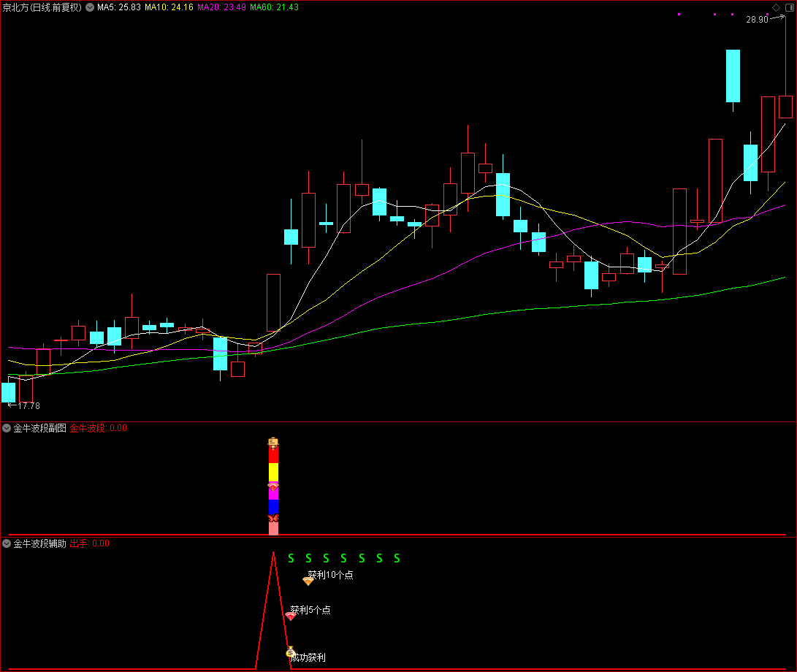The width and height of the screenshot is (797, 672).
Task: Click red gem icon on the colored bar
Action: 273,486
